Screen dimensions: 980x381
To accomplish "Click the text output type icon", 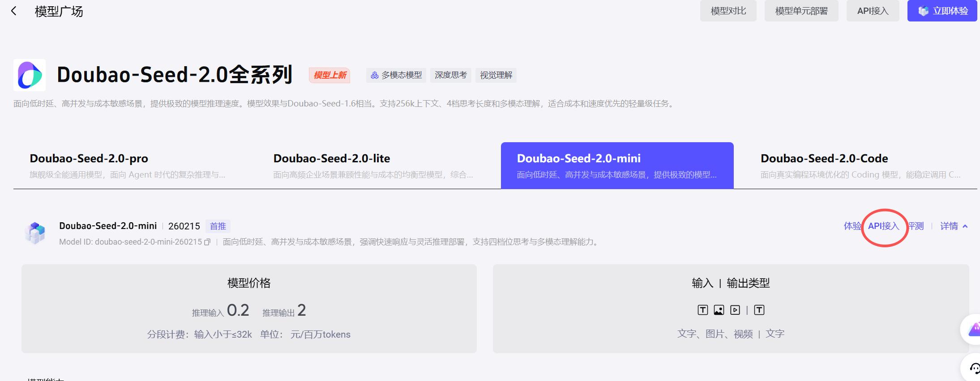I will 759,310.
